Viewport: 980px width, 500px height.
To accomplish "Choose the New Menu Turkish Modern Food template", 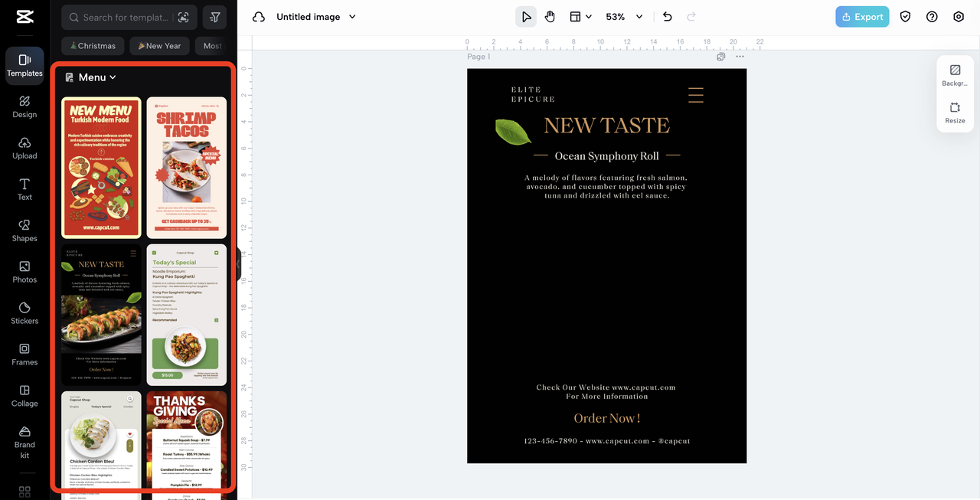I will coord(101,168).
